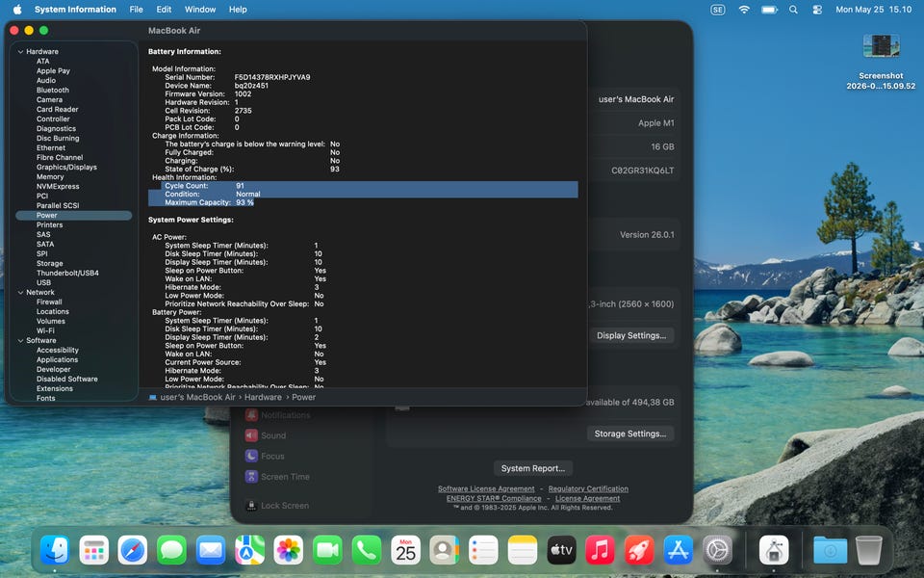Open the License Agreement link
The width and height of the screenshot is (924, 578).
[x=587, y=498]
